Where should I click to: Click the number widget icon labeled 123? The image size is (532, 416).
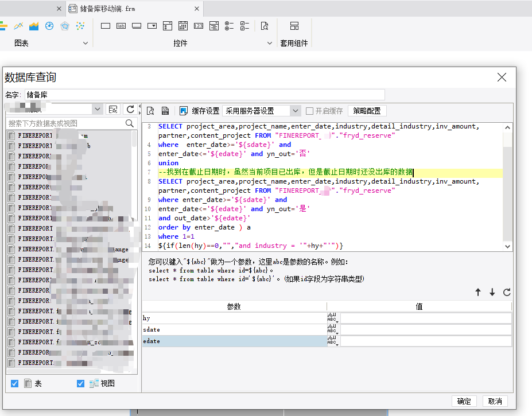pos(199,26)
